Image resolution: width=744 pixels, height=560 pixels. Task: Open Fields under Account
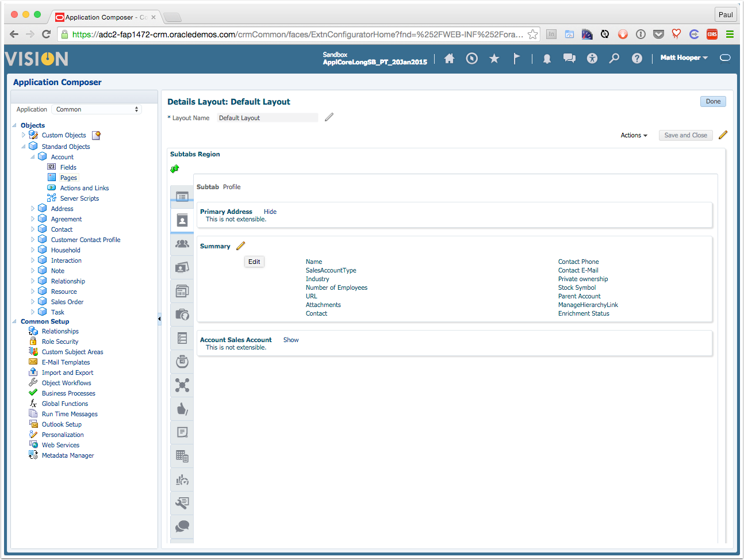click(68, 167)
